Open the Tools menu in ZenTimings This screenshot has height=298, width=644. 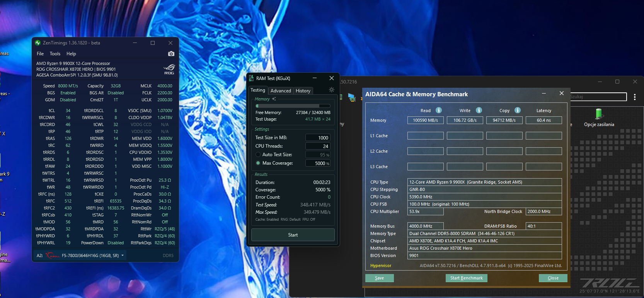point(55,54)
